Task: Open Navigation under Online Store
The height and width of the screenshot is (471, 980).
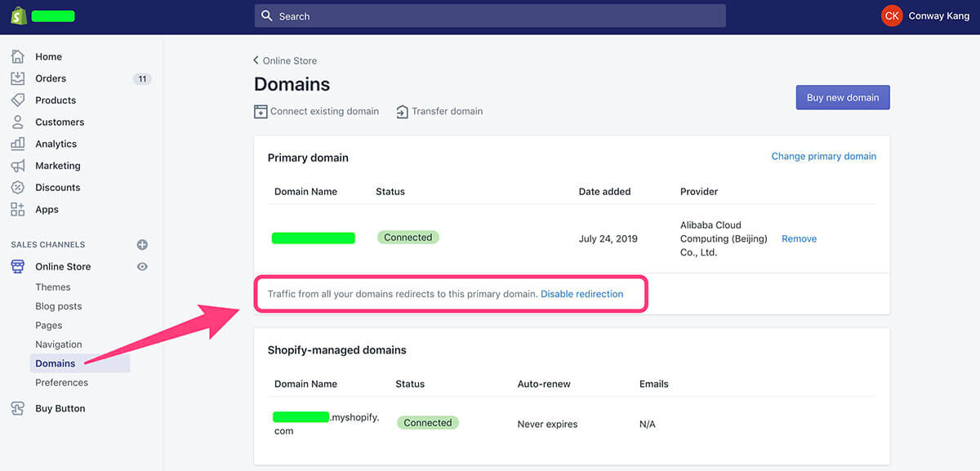Action: 59,344
